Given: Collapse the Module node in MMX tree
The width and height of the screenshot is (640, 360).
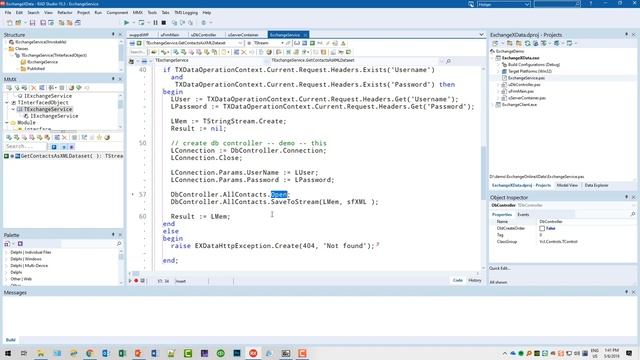Looking at the screenshot, I should (x=7, y=122).
